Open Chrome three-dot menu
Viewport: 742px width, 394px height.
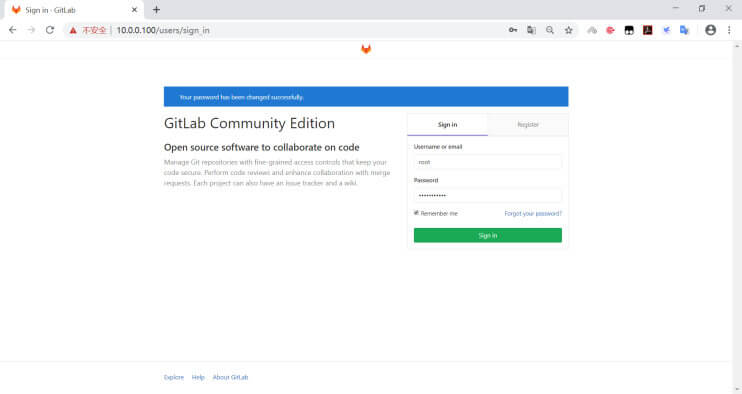click(729, 30)
